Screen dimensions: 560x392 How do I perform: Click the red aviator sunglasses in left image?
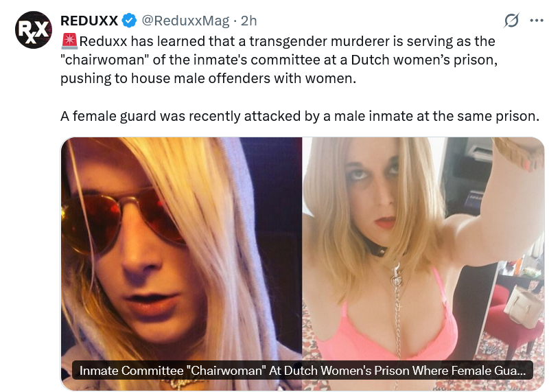click(124, 220)
